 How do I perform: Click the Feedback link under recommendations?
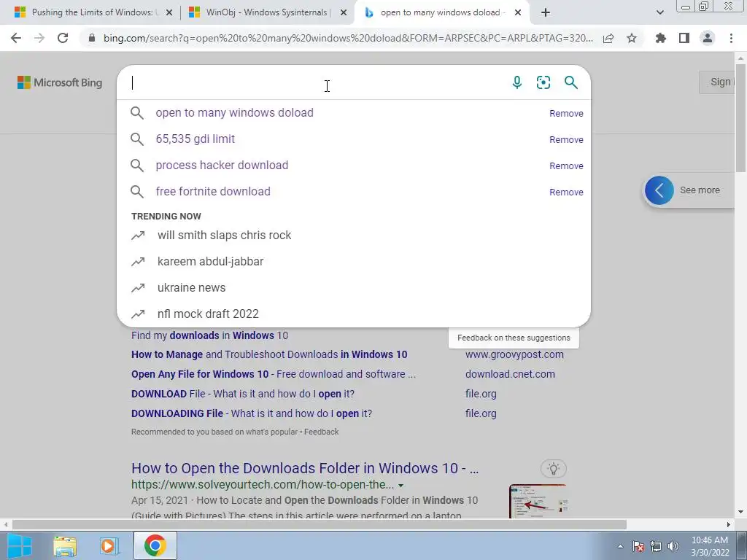(x=321, y=432)
